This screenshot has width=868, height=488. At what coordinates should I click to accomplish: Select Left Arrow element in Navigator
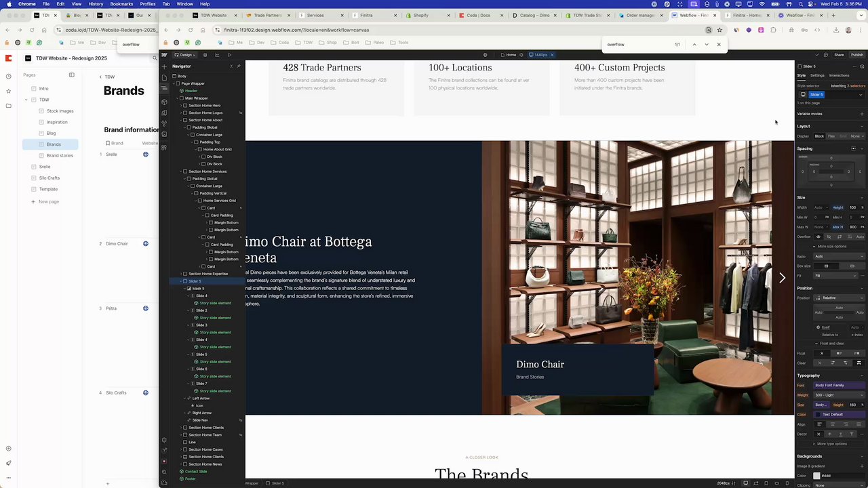(201, 399)
